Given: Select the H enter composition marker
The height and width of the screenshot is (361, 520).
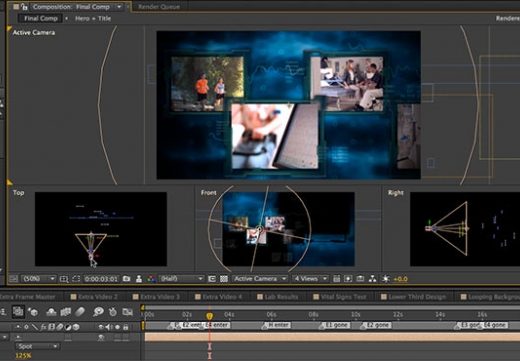Looking at the screenshot, I should coord(277,325).
